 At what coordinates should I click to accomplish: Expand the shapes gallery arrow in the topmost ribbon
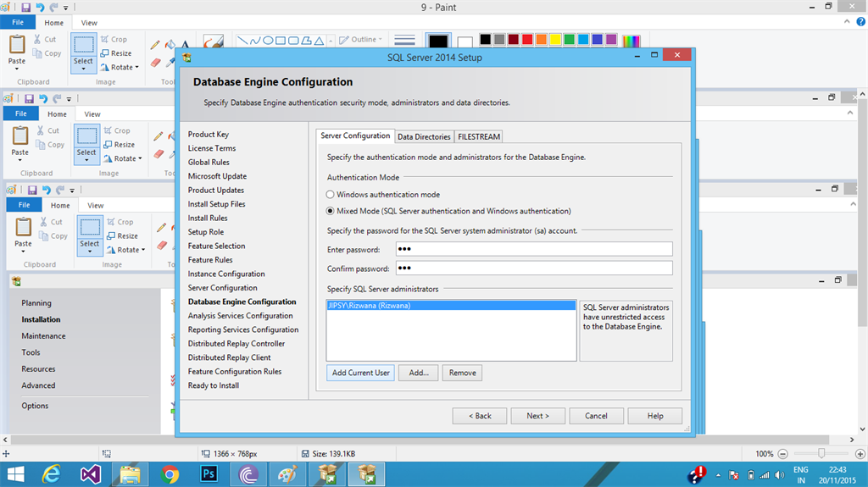coord(331,42)
